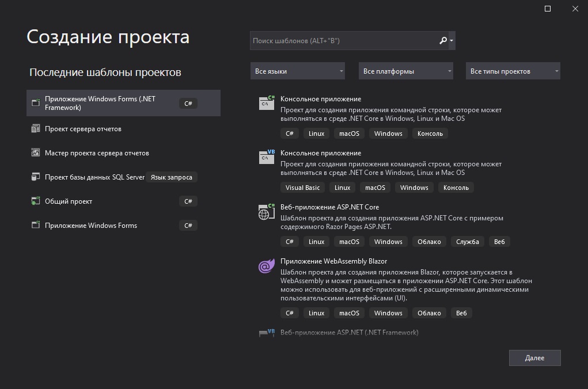Open the search options dropdown arrow
The height and width of the screenshot is (389, 588).
pos(452,40)
